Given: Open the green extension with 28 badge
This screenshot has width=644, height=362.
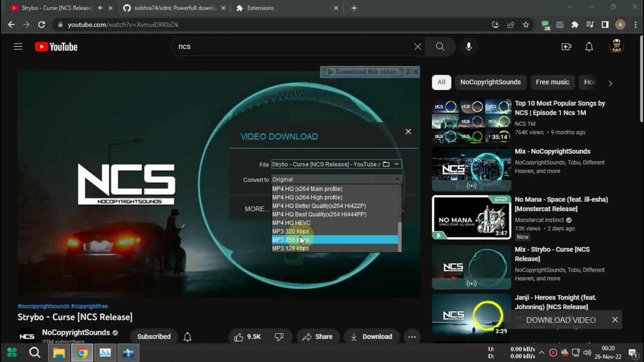Looking at the screenshot, I should click(545, 25).
